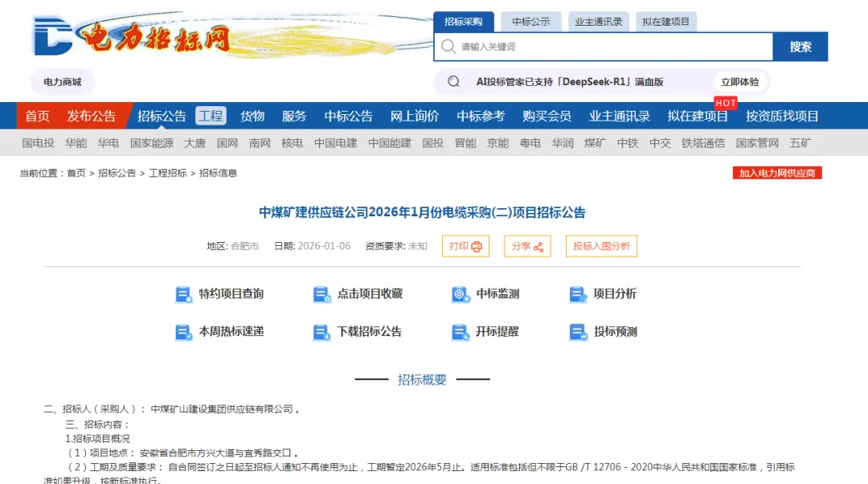Switch to the 中标公示 search tab
868x484 pixels.
point(531,22)
